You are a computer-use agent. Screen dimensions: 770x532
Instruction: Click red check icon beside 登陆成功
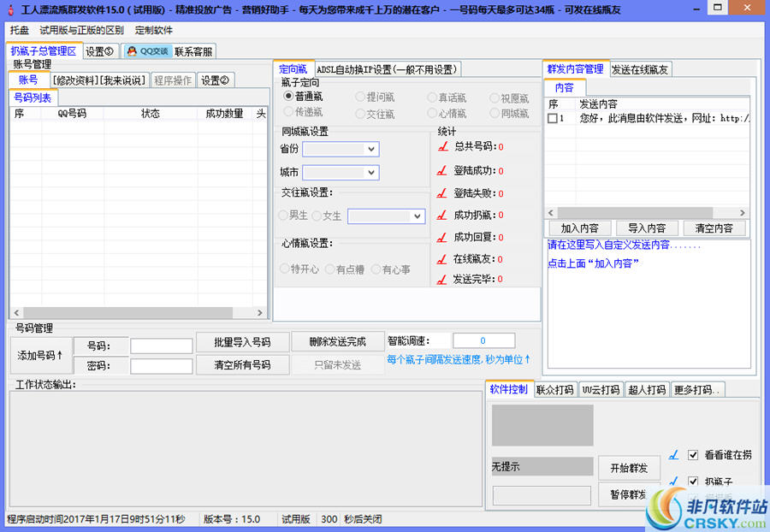442,170
